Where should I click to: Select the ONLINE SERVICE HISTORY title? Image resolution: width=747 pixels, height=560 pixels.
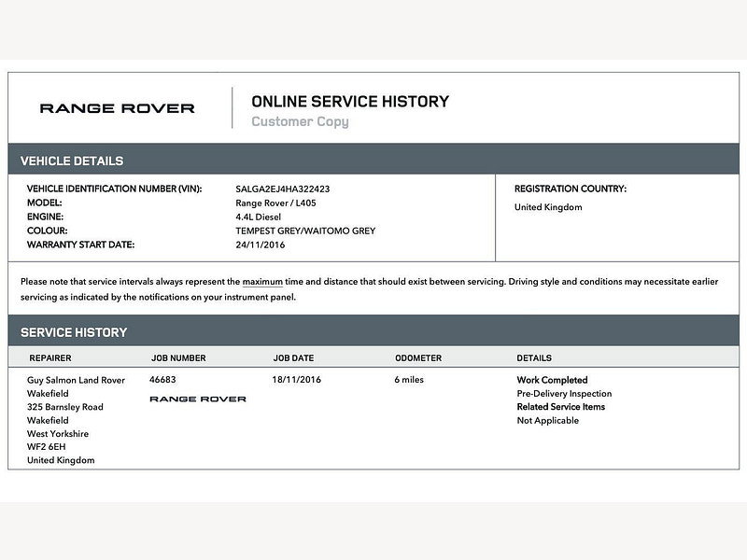[350, 102]
